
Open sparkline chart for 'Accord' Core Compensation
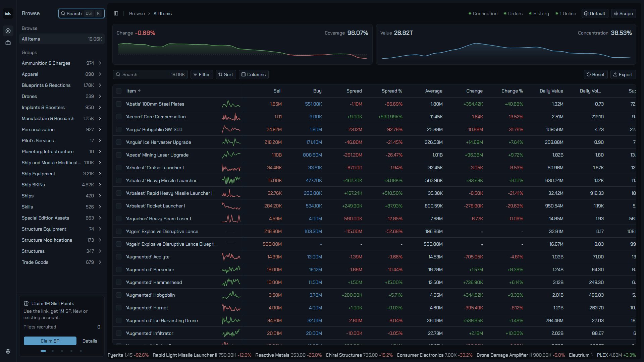tap(231, 117)
